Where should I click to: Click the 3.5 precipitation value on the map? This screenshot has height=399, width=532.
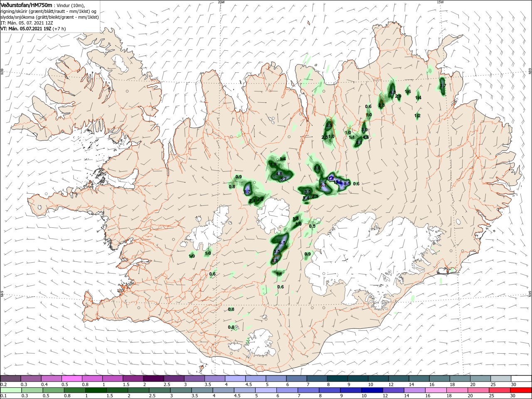[308, 192]
